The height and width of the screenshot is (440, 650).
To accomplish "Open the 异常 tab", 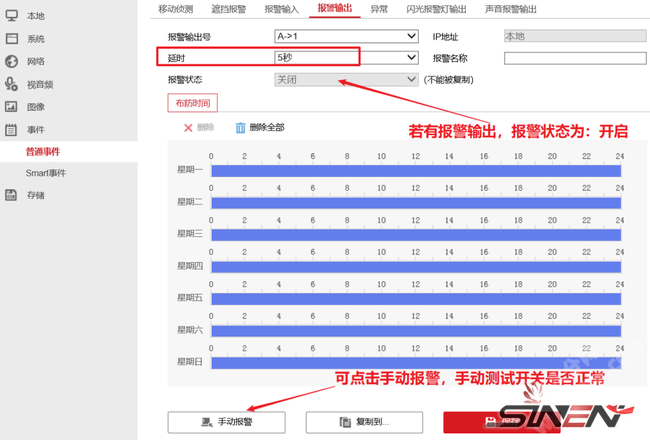I will (x=379, y=9).
